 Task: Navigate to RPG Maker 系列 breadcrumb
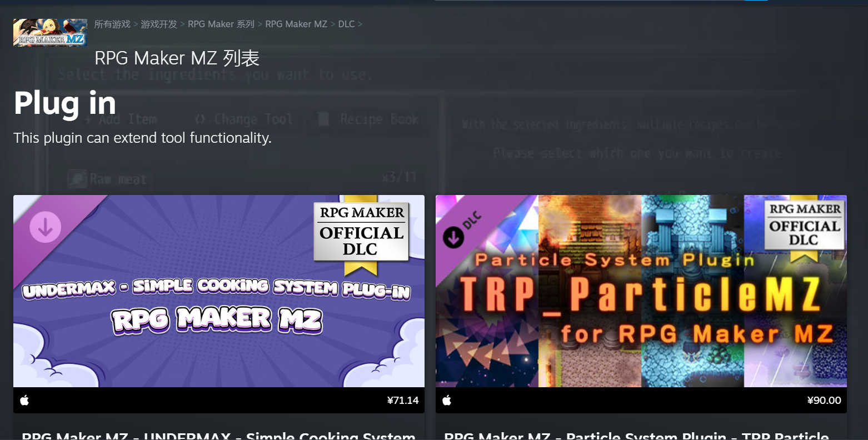(221, 24)
